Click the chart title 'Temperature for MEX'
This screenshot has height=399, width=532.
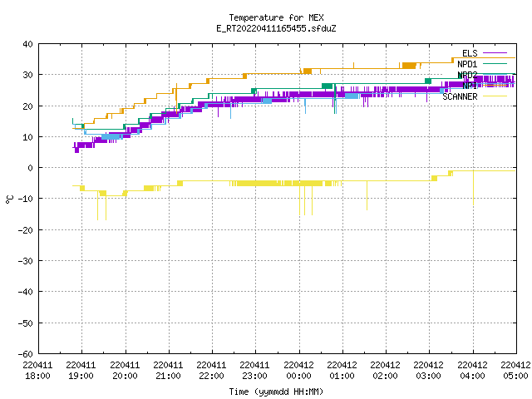276,17
